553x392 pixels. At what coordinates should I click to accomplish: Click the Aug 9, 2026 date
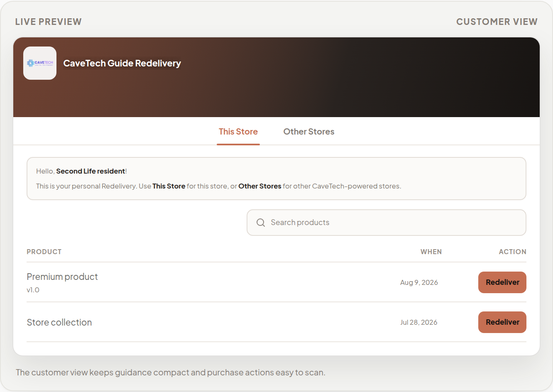pos(419,282)
